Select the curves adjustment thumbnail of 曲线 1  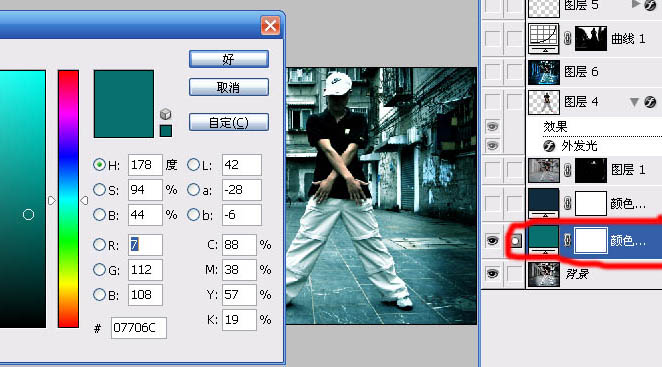pyautogui.click(x=544, y=38)
